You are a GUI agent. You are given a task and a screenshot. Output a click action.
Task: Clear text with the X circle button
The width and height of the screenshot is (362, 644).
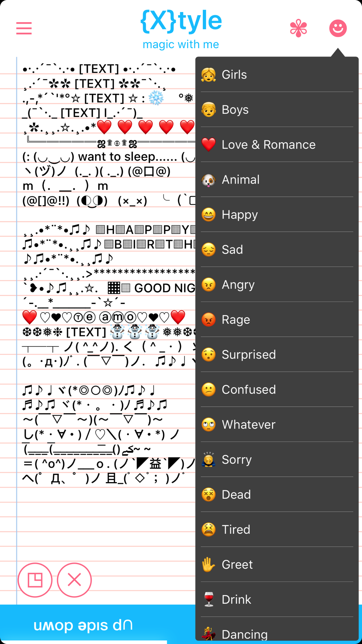click(74, 580)
